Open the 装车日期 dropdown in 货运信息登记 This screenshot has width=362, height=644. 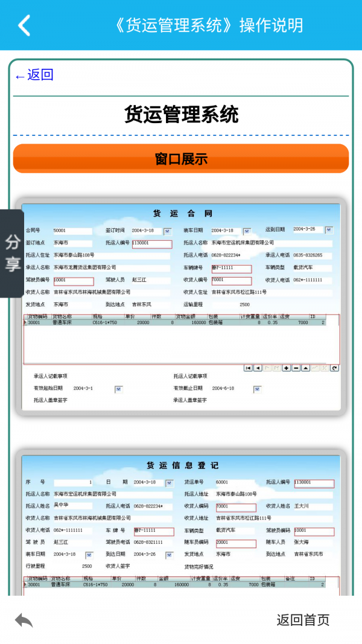89,555
